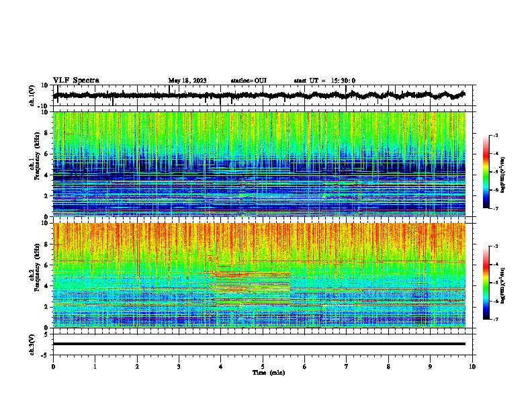Click the ch.1 spectrogram color scale bar
The width and height of the screenshot is (532, 411).
tap(486, 172)
